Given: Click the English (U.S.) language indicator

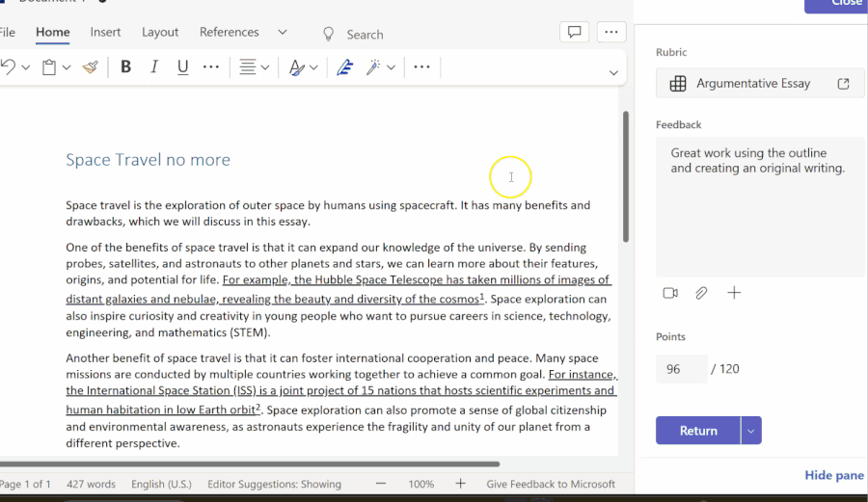Looking at the screenshot, I should pos(162,484).
